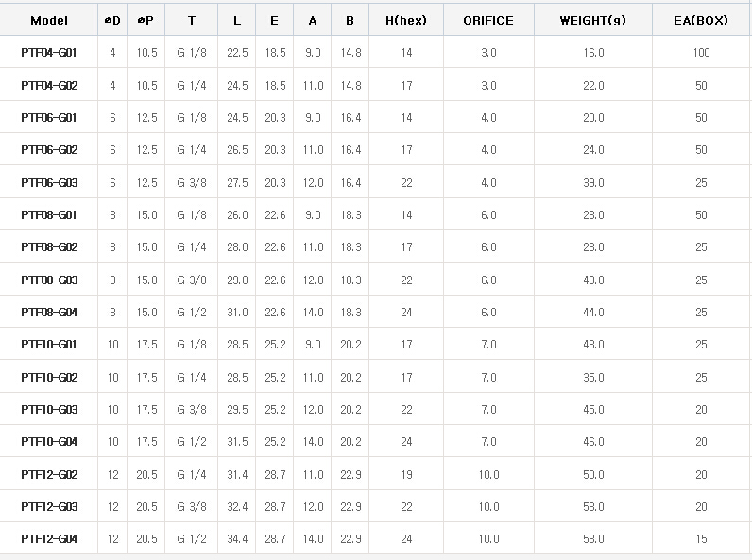The image size is (752, 560).
Task: Click the PTF08-G04 model name
Action: click(x=49, y=313)
